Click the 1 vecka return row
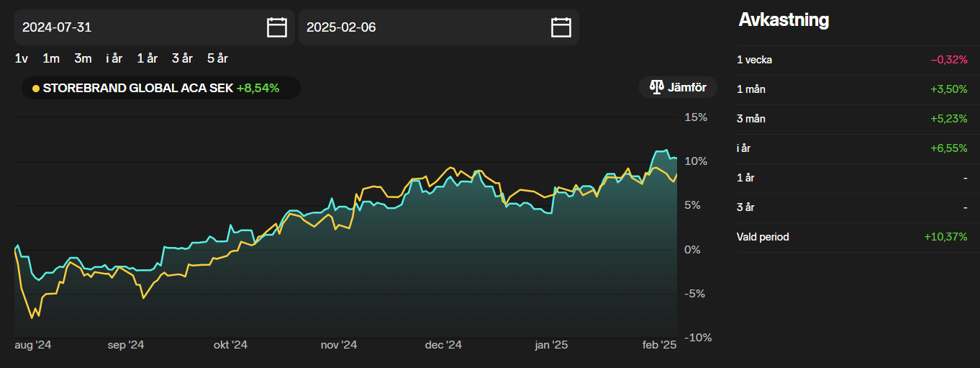 (852, 60)
